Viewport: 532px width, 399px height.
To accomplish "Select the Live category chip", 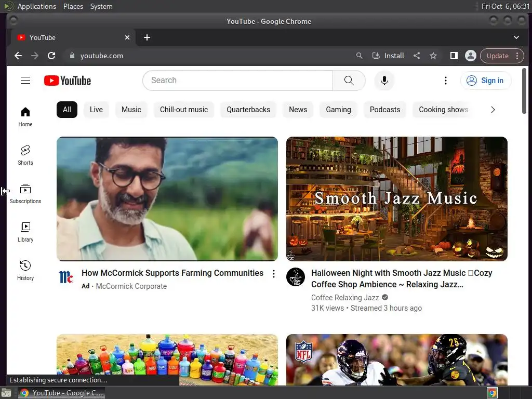I will (96, 110).
